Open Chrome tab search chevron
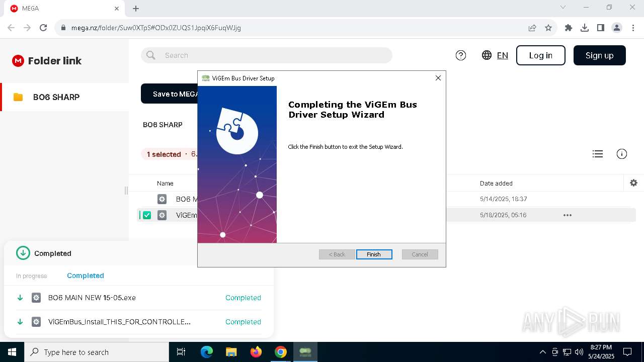 [563, 8]
